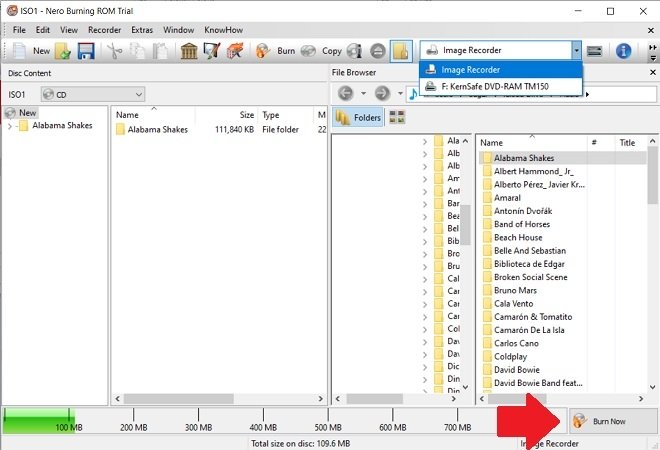The image size is (660, 450).
Task: Sort disc content by Name column
Action: (x=153, y=114)
